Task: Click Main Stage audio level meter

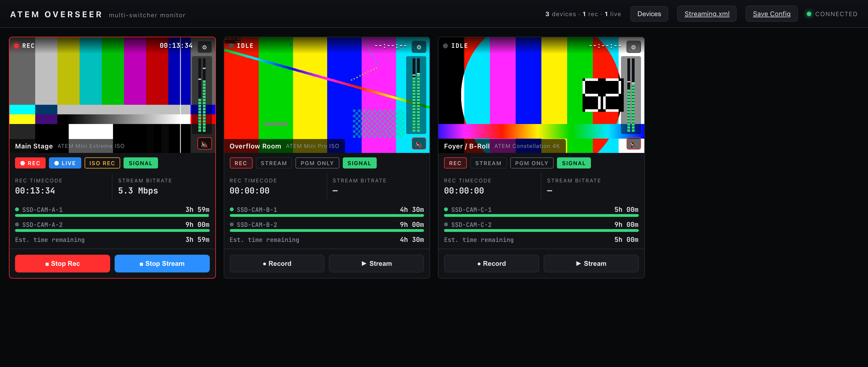Action: tap(201, 95)
